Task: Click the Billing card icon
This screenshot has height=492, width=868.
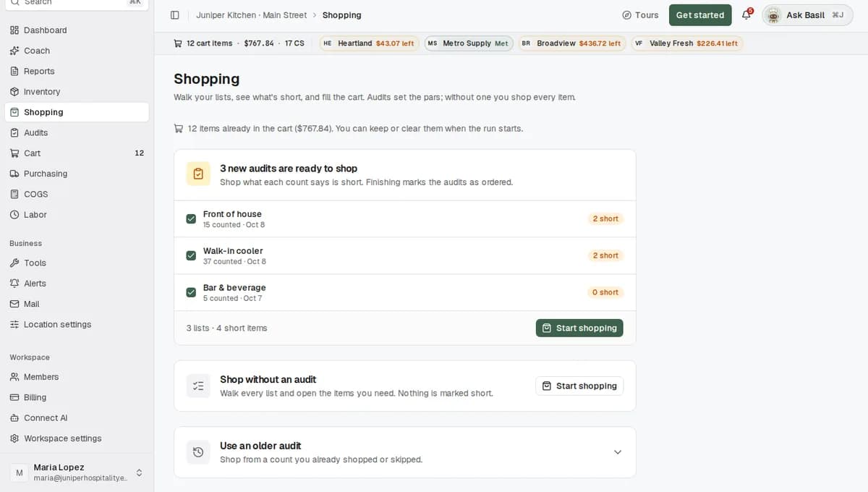Action: pos(14,397)
